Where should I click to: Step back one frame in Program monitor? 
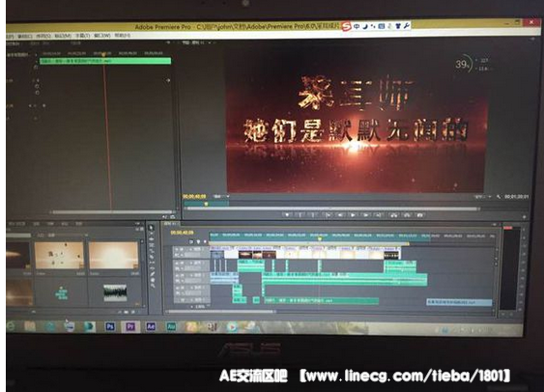click(340, 215)
